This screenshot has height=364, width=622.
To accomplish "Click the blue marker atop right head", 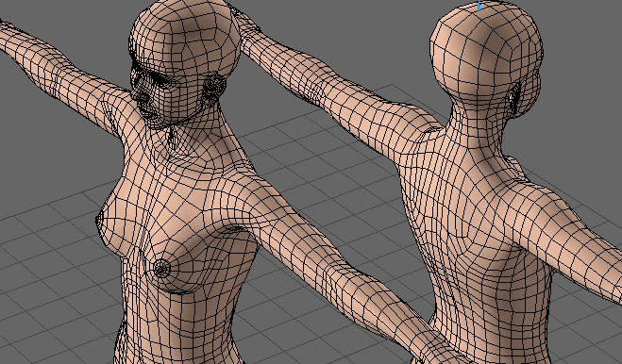I will [x=479, y=6].
